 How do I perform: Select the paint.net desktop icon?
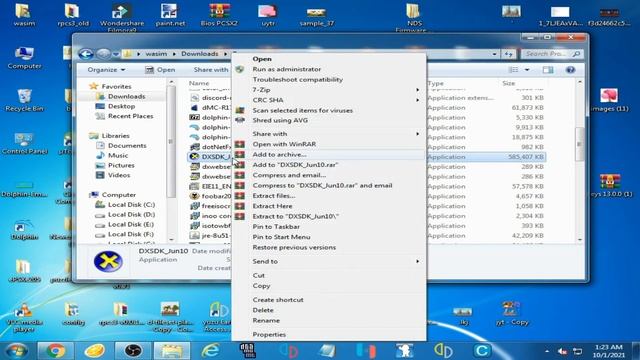(170, 15)
